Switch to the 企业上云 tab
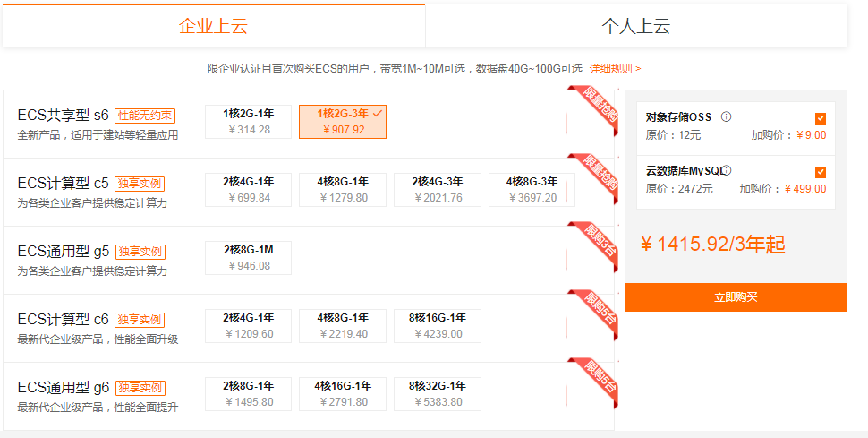The image size is (868, 438). (x=213, y=25)
